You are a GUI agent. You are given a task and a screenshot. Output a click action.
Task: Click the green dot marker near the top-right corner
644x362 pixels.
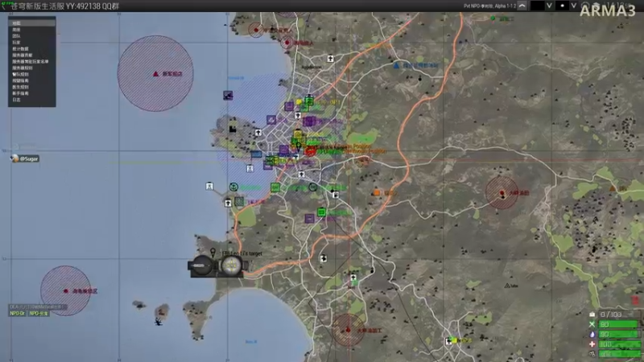pos(493,18)
